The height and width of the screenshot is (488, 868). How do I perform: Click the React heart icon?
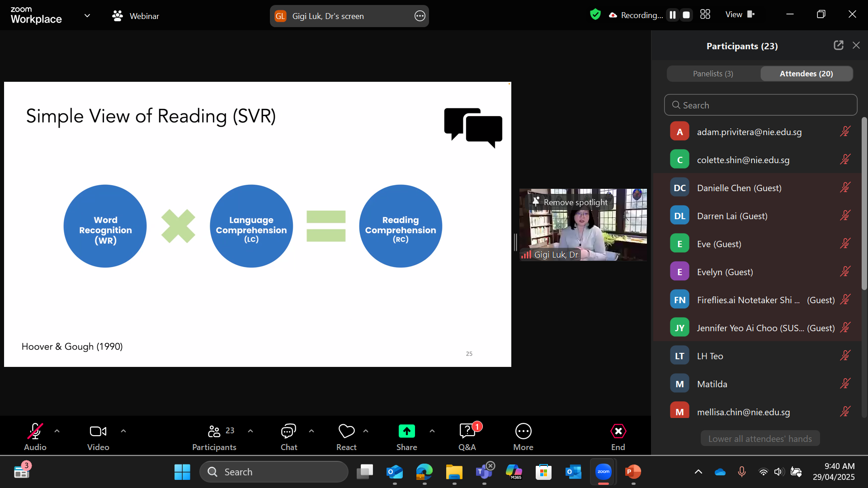click(x=346, y=432)
